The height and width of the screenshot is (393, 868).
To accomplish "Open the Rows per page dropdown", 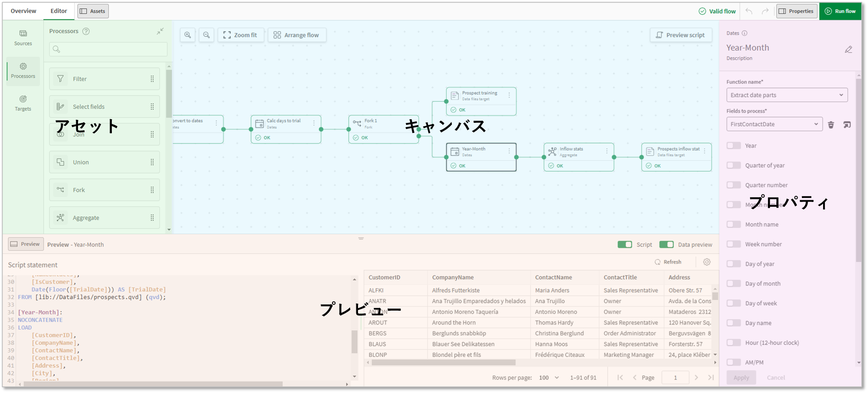I will point(549,378).
